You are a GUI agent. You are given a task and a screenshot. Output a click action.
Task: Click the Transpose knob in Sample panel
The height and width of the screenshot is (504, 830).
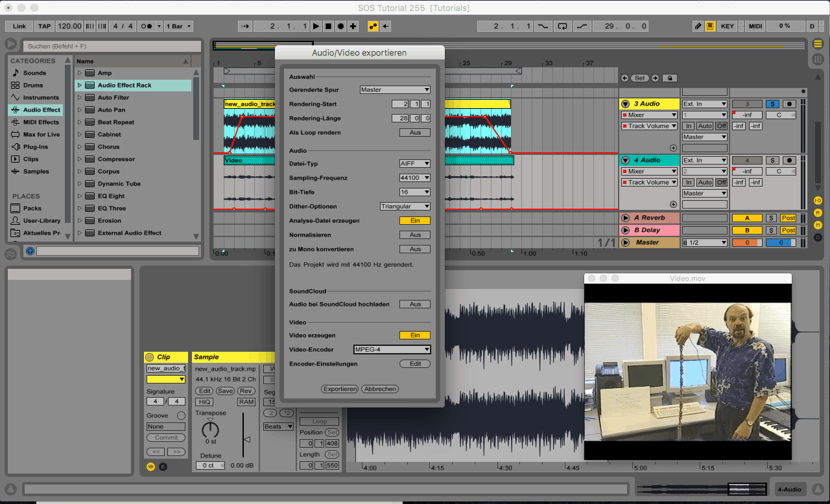[210, 429]
